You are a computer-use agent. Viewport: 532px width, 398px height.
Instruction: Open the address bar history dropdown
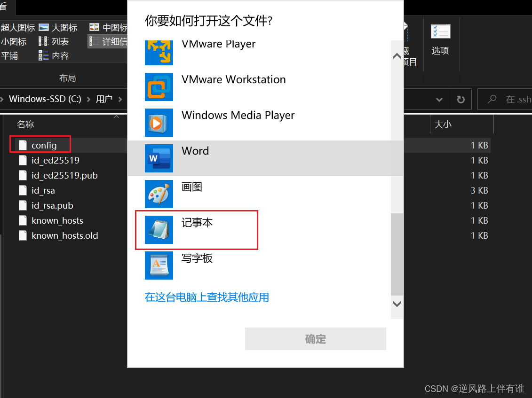coord(439,99)
